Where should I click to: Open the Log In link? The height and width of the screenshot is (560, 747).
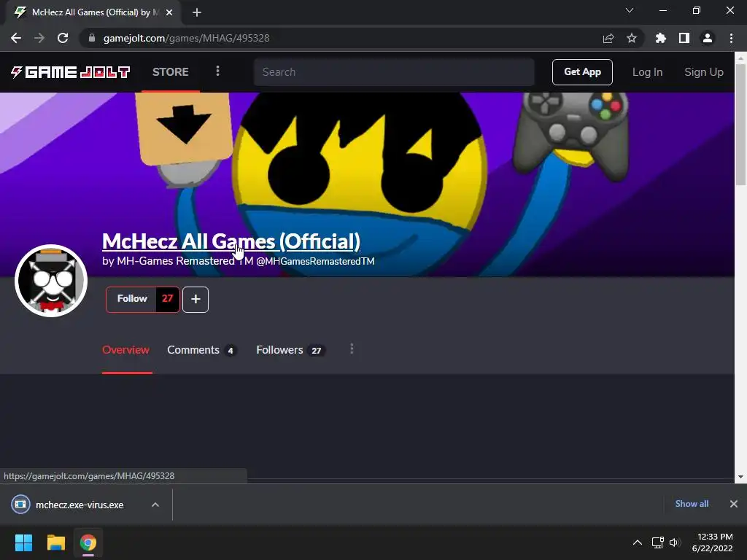(x=647, y=72)
